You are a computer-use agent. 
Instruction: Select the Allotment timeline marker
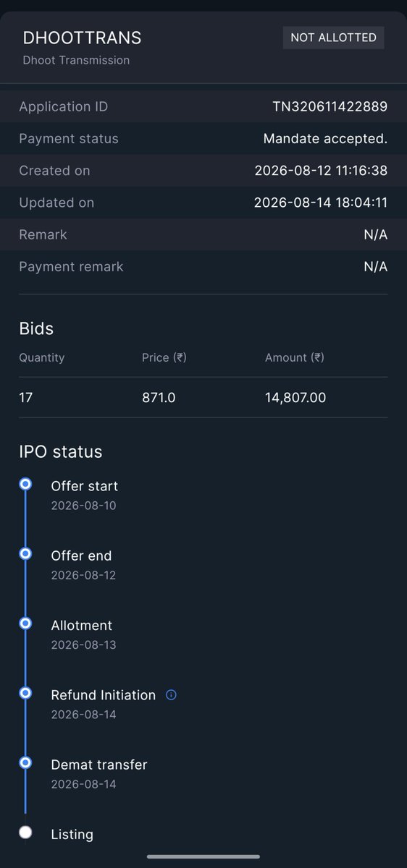coord(25,623)
